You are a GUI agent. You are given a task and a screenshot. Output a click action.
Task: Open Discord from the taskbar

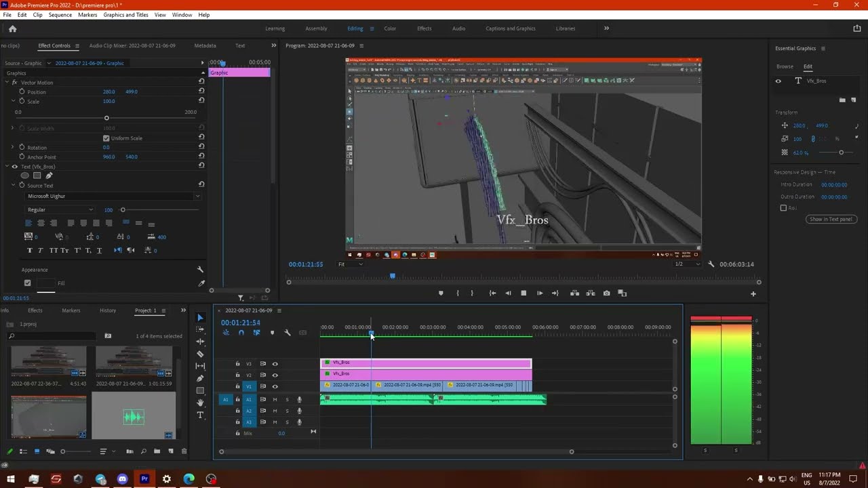[122, 479]
